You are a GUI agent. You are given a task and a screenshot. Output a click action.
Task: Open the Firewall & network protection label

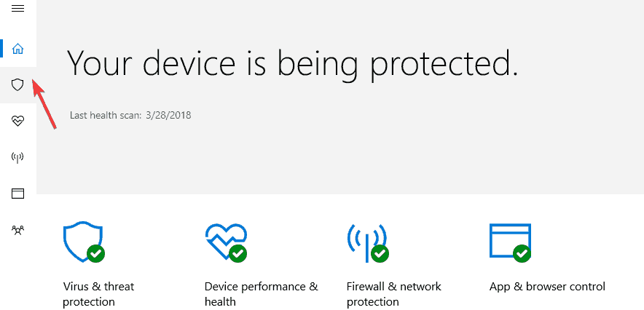[394, 294]
